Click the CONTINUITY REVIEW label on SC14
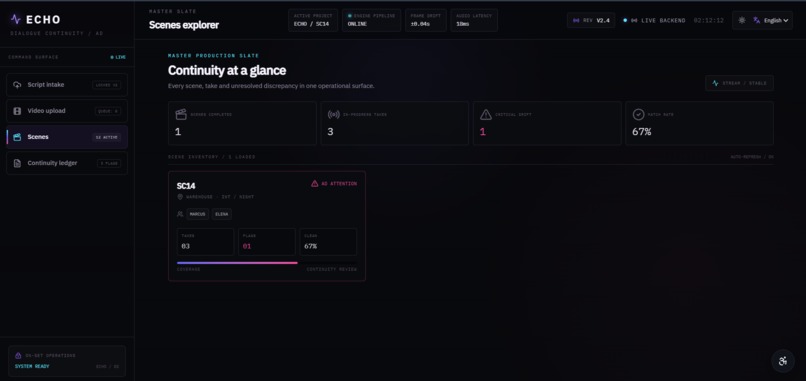The width and height of the screenshot is (806, 381). pos(332,269)
